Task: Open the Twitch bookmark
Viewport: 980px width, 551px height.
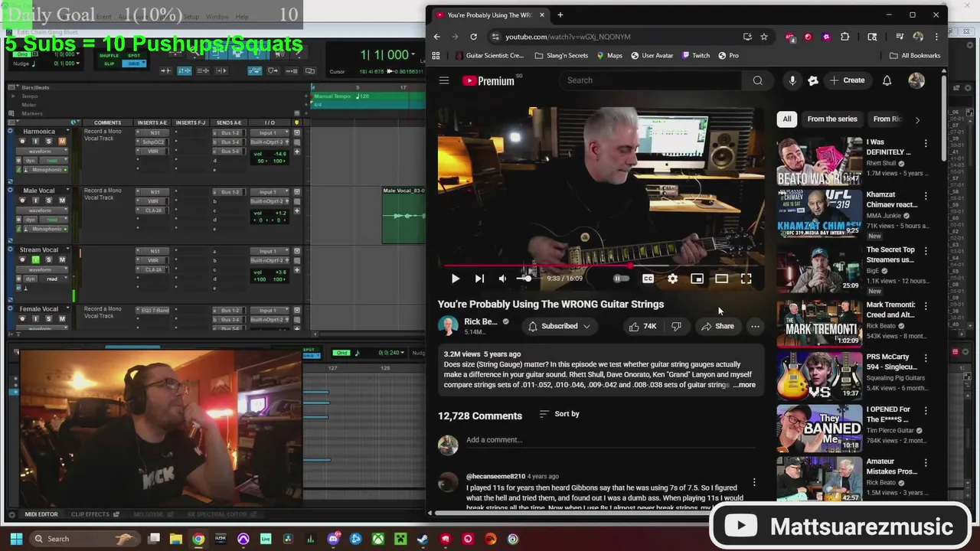Action: tap(695, 55)
